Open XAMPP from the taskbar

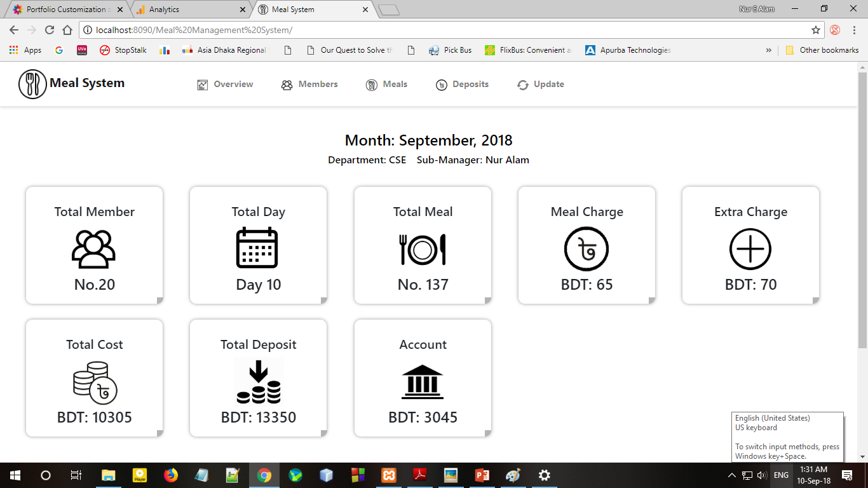389,475
